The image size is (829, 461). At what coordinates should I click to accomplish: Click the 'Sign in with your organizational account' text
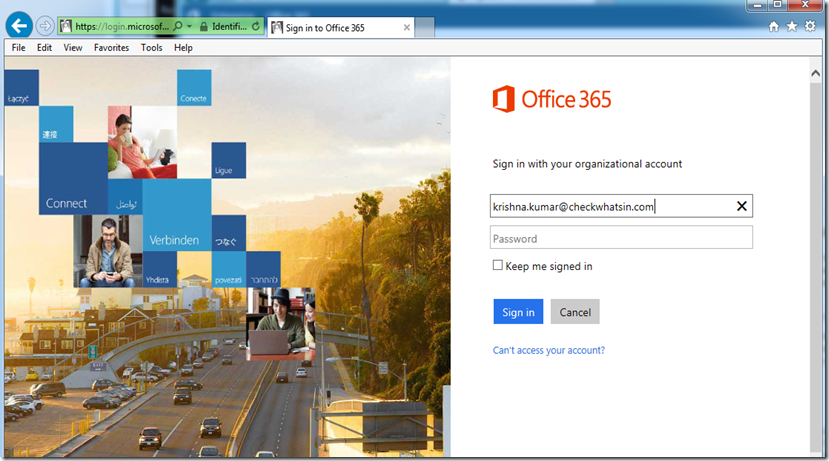point(587,164)
